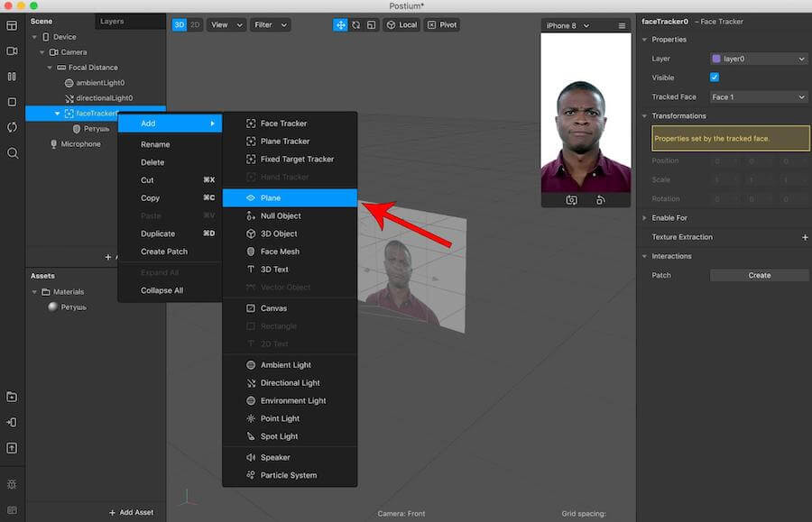The height and width of the screenshot is (522, 812).
Task: Select the move/translate tool in viewport toolbar
Action: (341, 25)
